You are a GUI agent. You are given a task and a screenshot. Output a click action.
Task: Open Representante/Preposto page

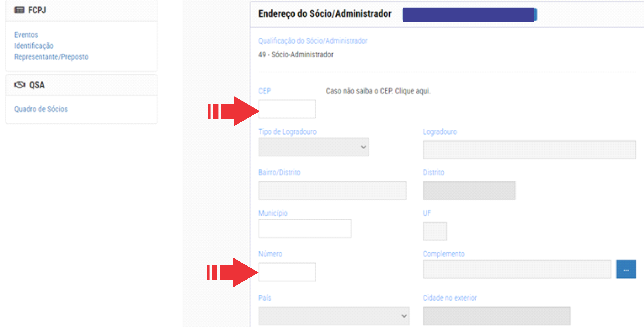[x=51, y=57]
